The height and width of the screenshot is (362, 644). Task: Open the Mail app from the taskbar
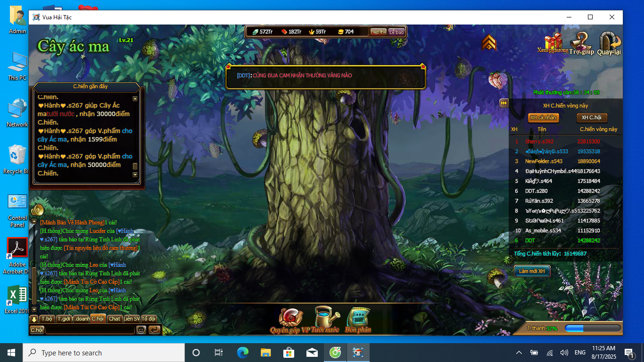point(312,353)
